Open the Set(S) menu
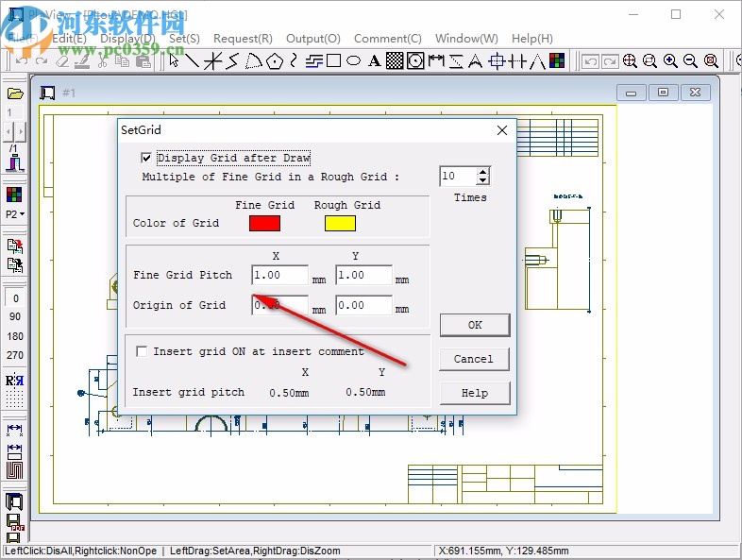Screen dimensions: 742x560 tap(184, 39)
